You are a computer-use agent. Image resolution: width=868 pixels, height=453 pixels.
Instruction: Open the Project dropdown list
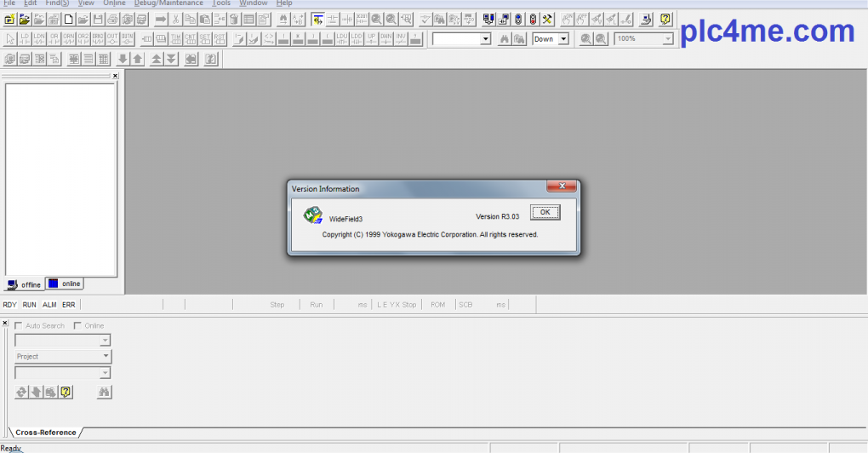[x=106, y=357]
